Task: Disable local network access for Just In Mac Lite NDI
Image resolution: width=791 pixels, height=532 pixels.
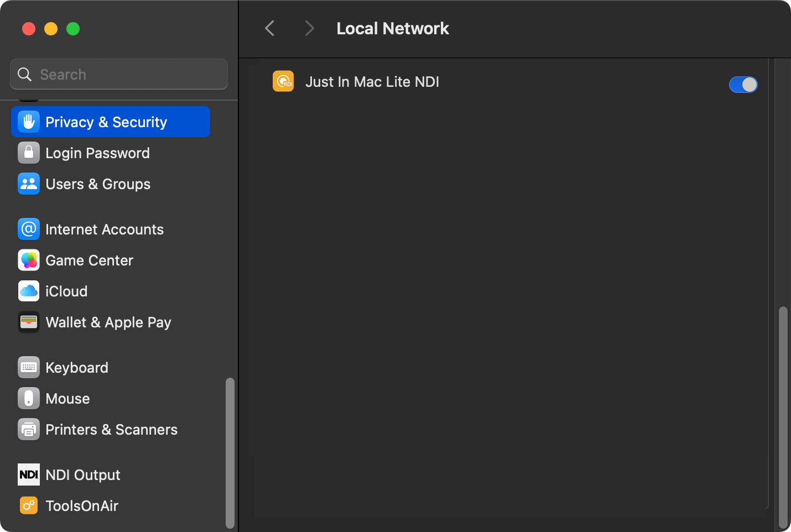Action: point(743,85)
